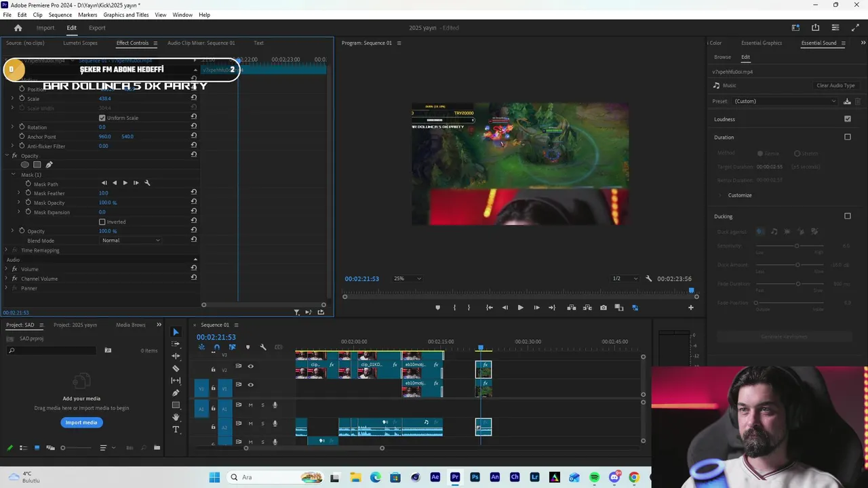Step back one frame in Program monitor
868x488 pixels.
pos(505,308)
